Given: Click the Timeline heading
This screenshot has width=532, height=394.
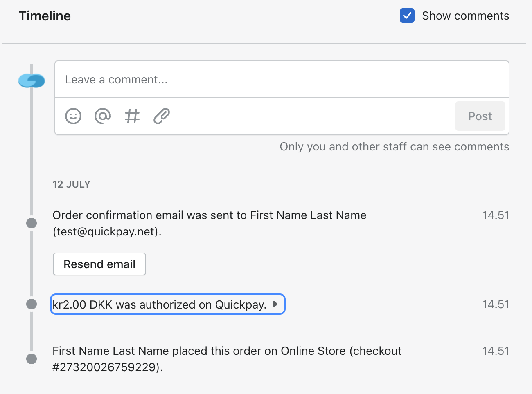Looking at the screenshot, I should click(45, 16).
